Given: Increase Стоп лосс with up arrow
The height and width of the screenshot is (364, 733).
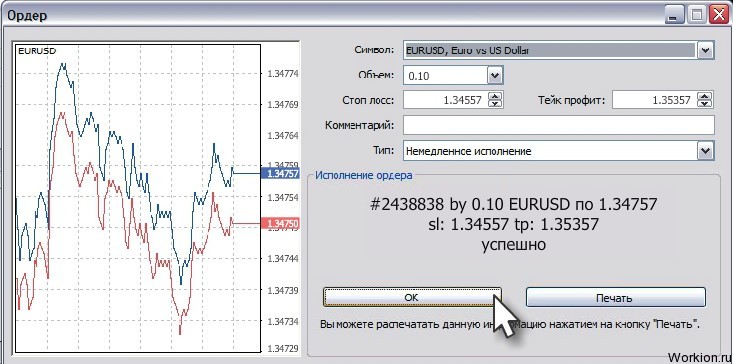Looking at the screenshot, I should pos(495,96).
